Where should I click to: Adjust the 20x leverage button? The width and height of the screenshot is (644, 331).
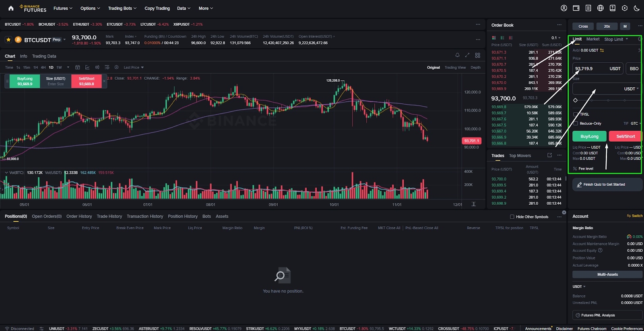tap(607, 26)
